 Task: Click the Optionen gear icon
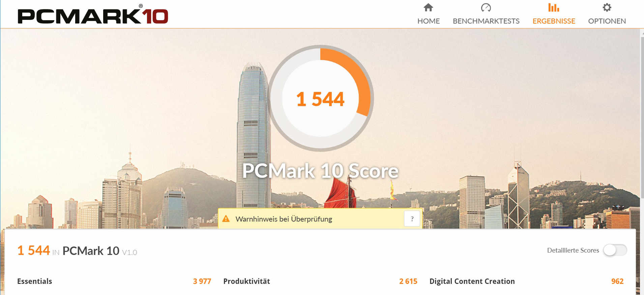coord(607,7)
